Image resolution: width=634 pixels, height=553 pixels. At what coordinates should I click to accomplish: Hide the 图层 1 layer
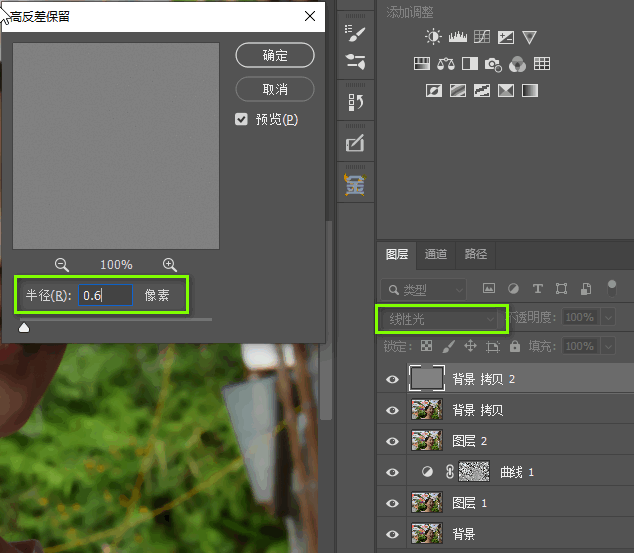392,503
